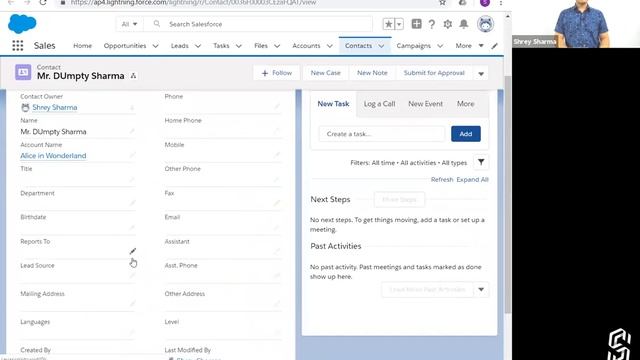
Task: Expand the Accounts tab chevron
Action: coord(330,46)
